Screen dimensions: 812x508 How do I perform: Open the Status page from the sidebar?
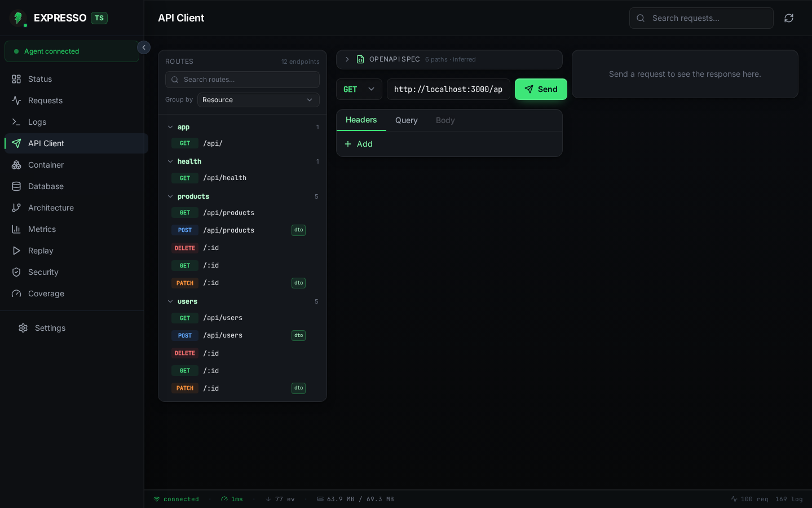(x=76, y=79)
